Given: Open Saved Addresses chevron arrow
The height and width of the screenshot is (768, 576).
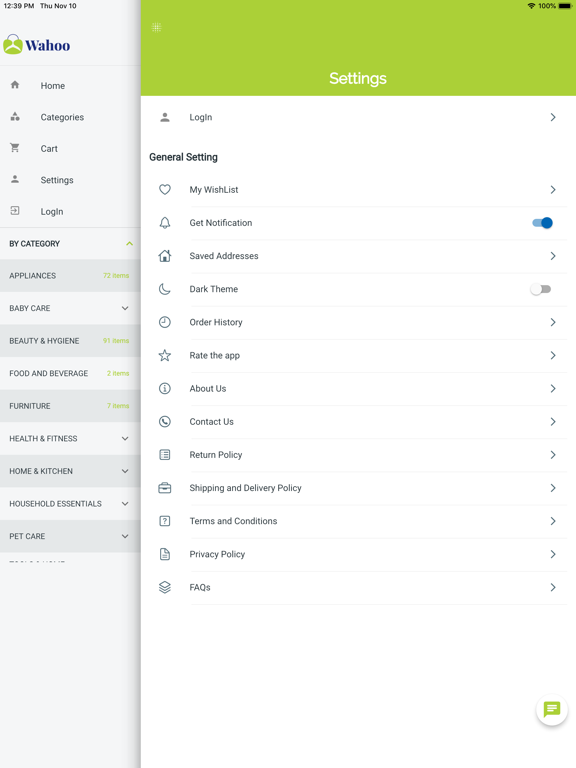Looking at the screenshot, I should click(x=553, y=256).
